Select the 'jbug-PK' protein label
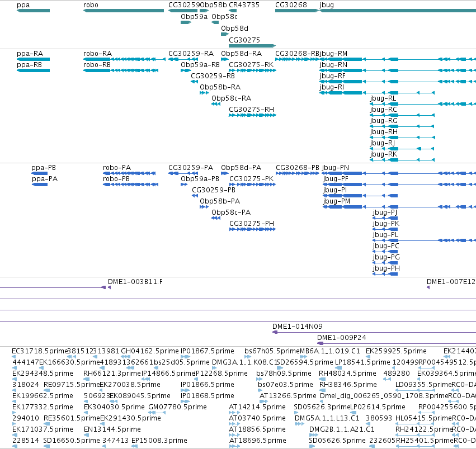The height and width of the screenshot is (449, 476). (x=386, y=224)
